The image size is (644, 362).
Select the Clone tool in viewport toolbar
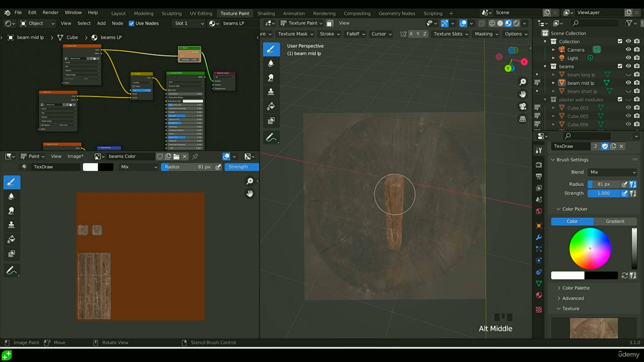[x=271, y=92]
